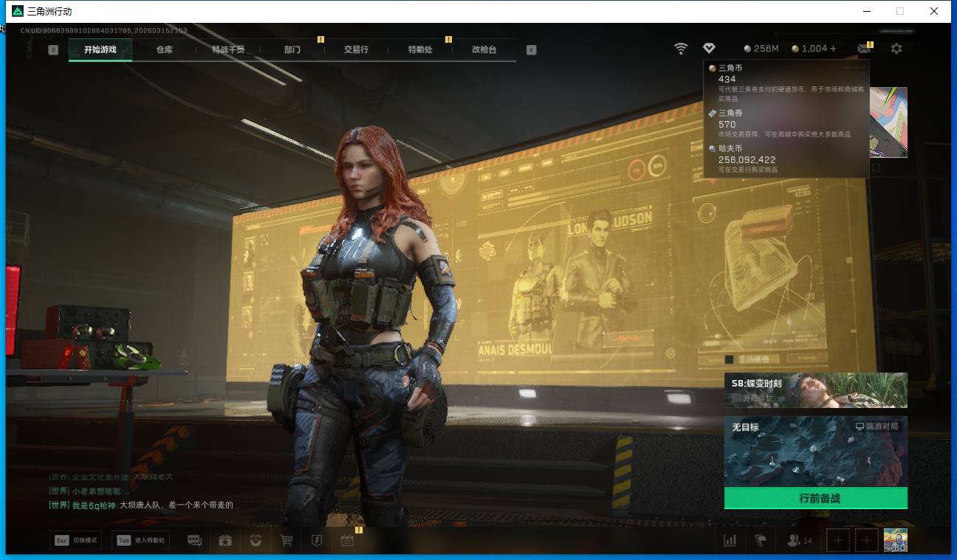Click the world chat message starting with 小老弟
The width and height of the screenshot is (957, 560).
point(89,491)
